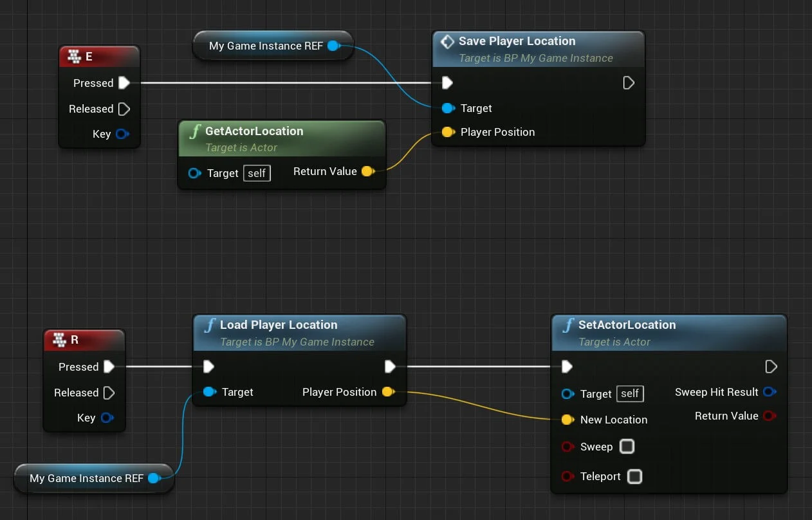Click Target pin on Save Player Location
The width and height of the screenshot is (812, 520).
click(448, 108)
